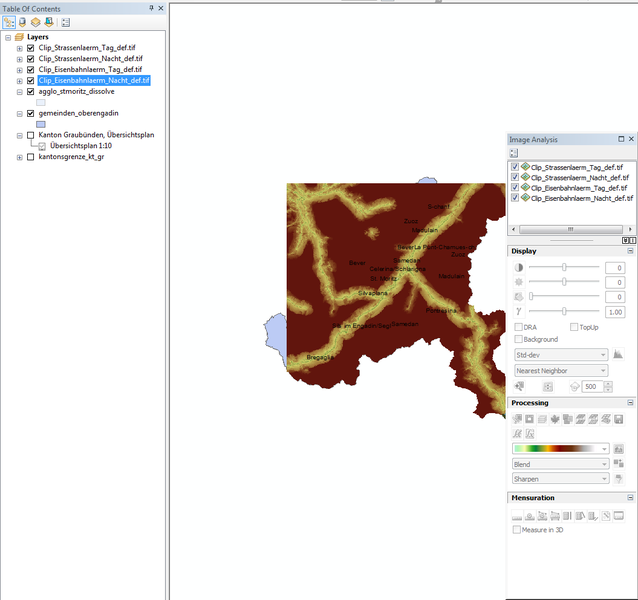Switch to List By Drawing Order view
Screen dimensions: 638x600
click(9, 21)
